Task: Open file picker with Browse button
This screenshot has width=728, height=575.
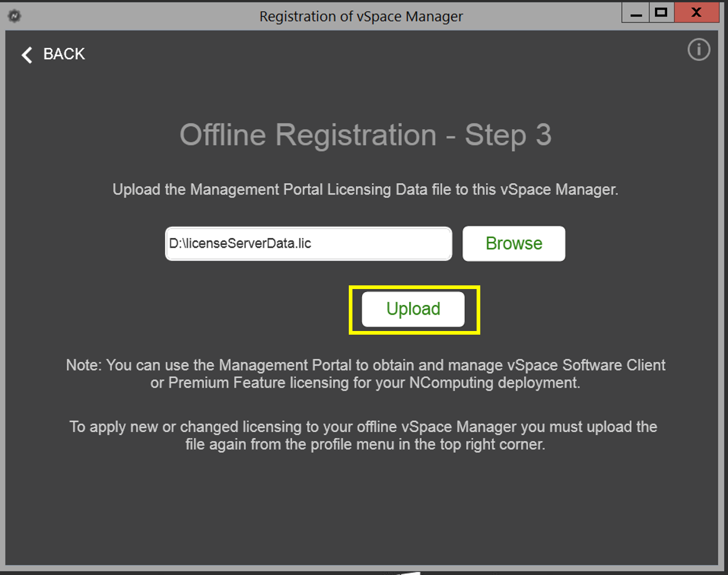Action: click(x=514, y=243)
